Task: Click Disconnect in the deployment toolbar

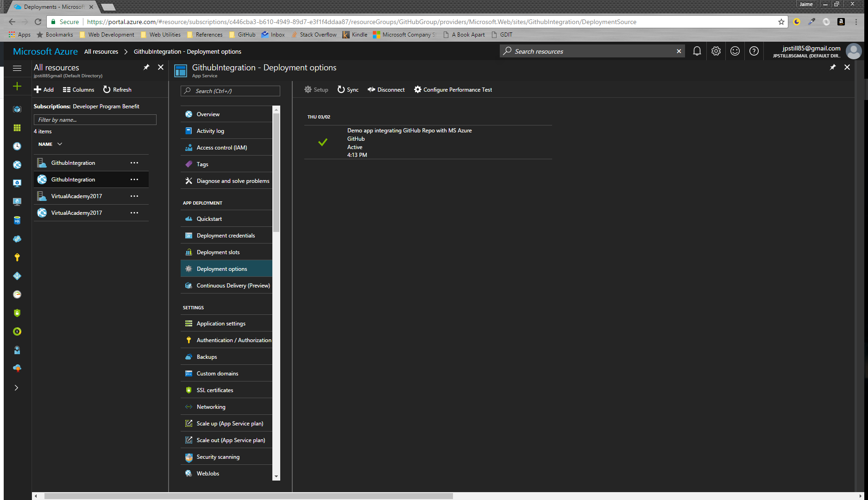Action: [x=386, y=90]
